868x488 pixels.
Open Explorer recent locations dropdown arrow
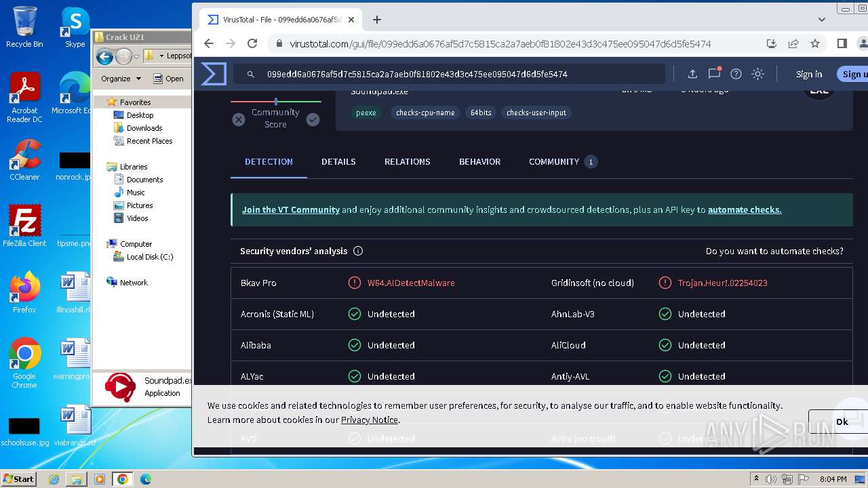136,56
